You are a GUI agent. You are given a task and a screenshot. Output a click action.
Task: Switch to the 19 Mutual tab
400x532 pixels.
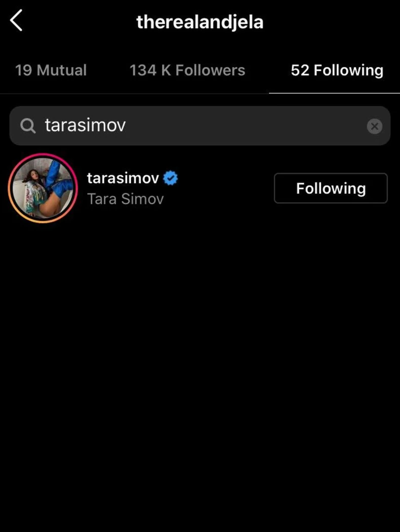51,70
